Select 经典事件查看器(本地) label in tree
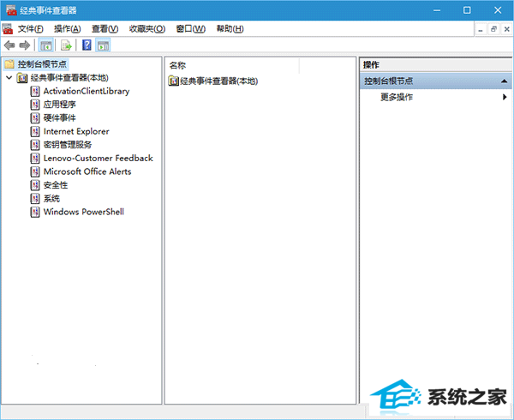The height and width of the screenshot is (420, 514). coord(69,78)
